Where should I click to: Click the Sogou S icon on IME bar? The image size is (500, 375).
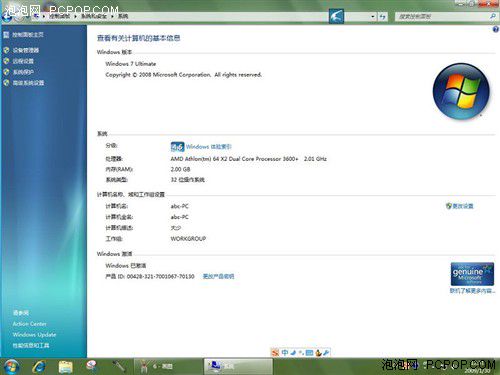[x=275, y=352]
